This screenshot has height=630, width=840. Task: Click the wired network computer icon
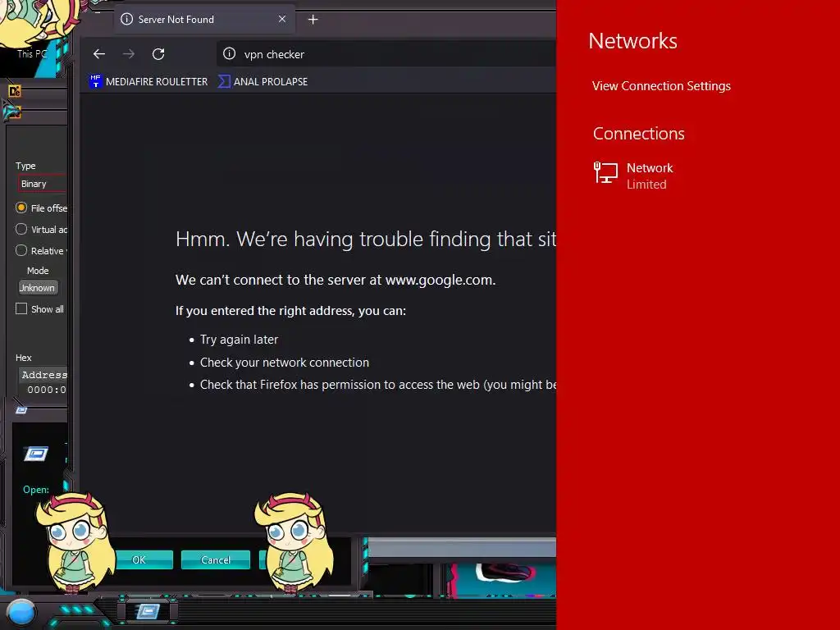tap(605, 173)
